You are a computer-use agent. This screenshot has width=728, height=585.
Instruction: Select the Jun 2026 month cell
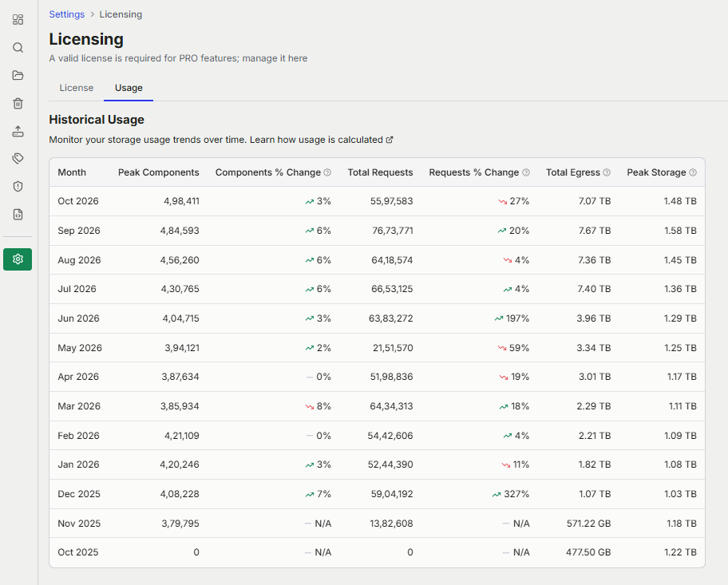click(78, 318)
